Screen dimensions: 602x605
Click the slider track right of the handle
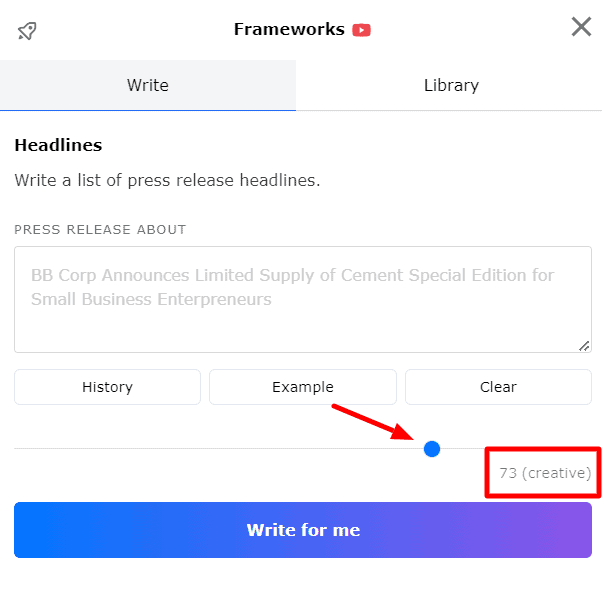coord(520,449)
